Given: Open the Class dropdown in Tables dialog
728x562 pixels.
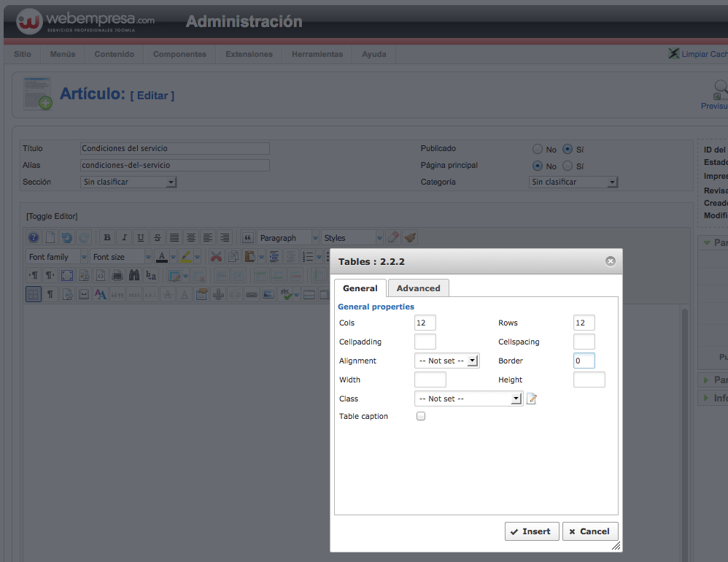Looking at the screenshot, I should point(468,399).
